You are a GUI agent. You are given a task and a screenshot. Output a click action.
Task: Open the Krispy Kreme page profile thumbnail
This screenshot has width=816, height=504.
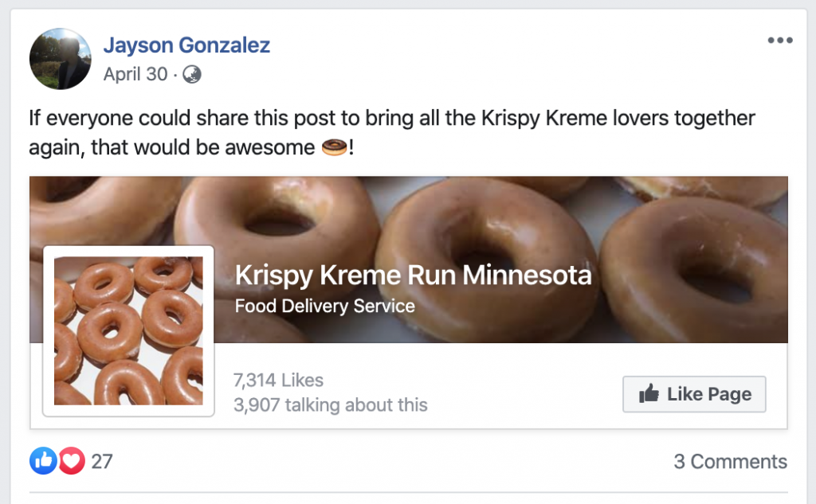point(128,330)
